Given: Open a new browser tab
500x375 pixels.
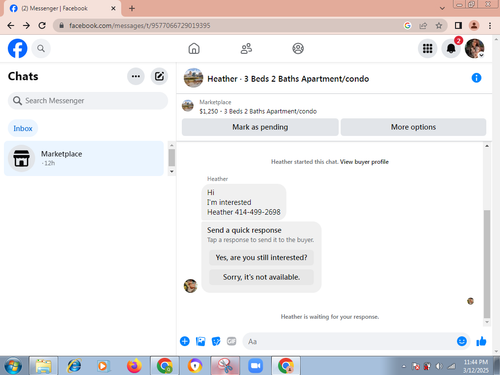Looking at the screenshot, I should 132,8.
